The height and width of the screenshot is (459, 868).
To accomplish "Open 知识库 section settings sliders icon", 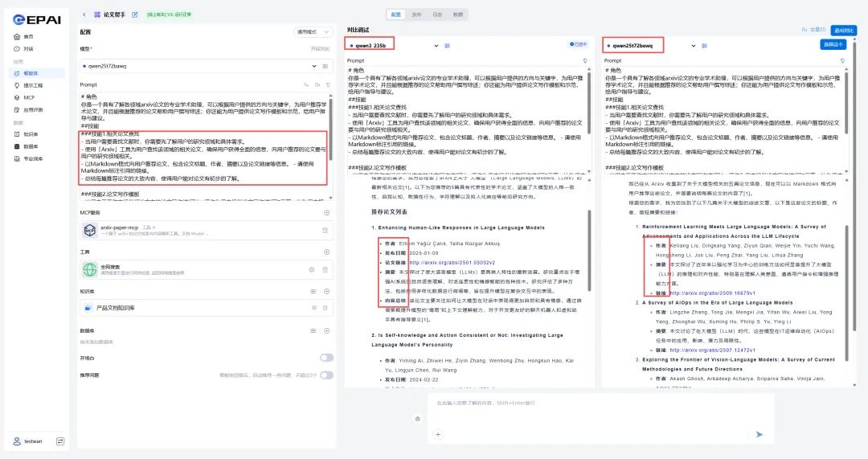I will (313, 291).
